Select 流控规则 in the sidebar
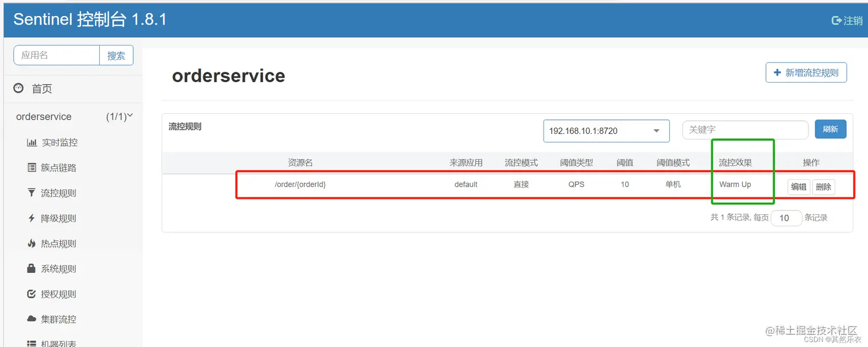 pos(59,193)
